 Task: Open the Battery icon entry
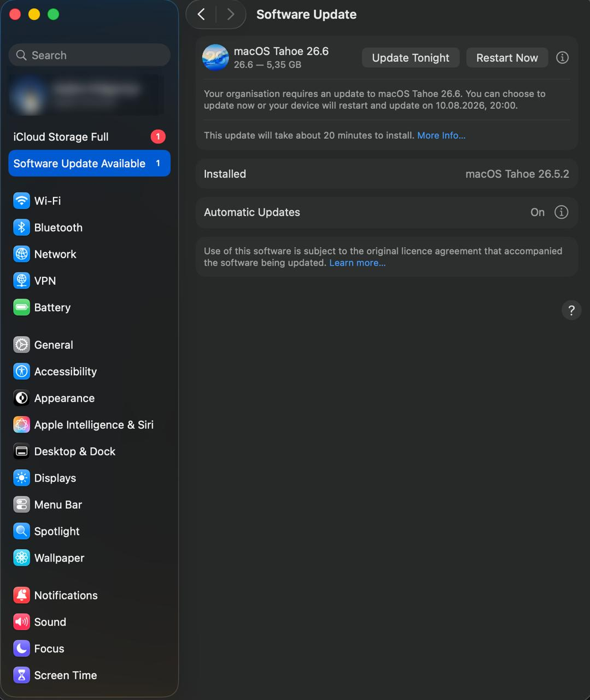pos(21,307)
